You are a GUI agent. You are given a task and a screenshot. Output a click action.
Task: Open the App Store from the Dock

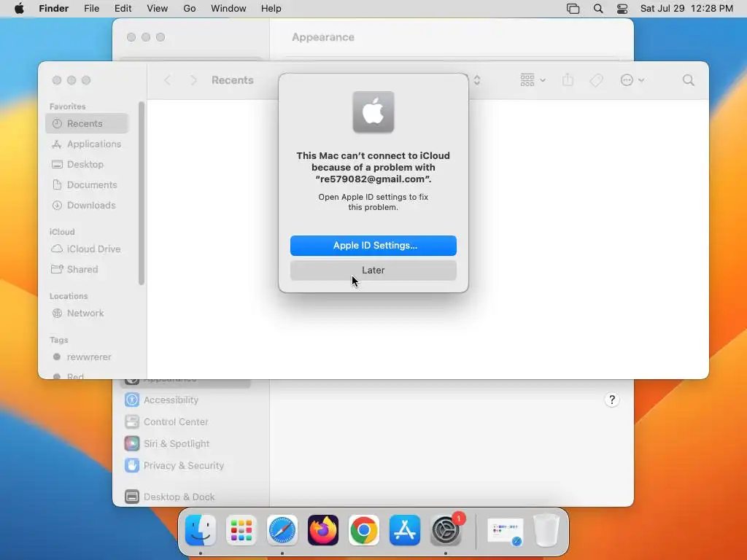(405, 530)
